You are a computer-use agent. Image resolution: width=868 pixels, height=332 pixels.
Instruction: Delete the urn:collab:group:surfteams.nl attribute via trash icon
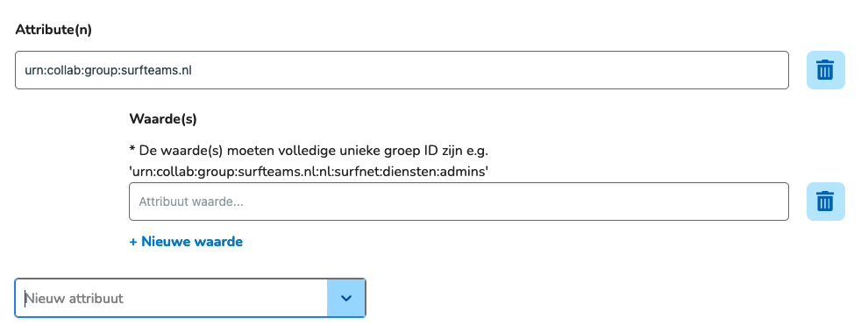point(825,70)
